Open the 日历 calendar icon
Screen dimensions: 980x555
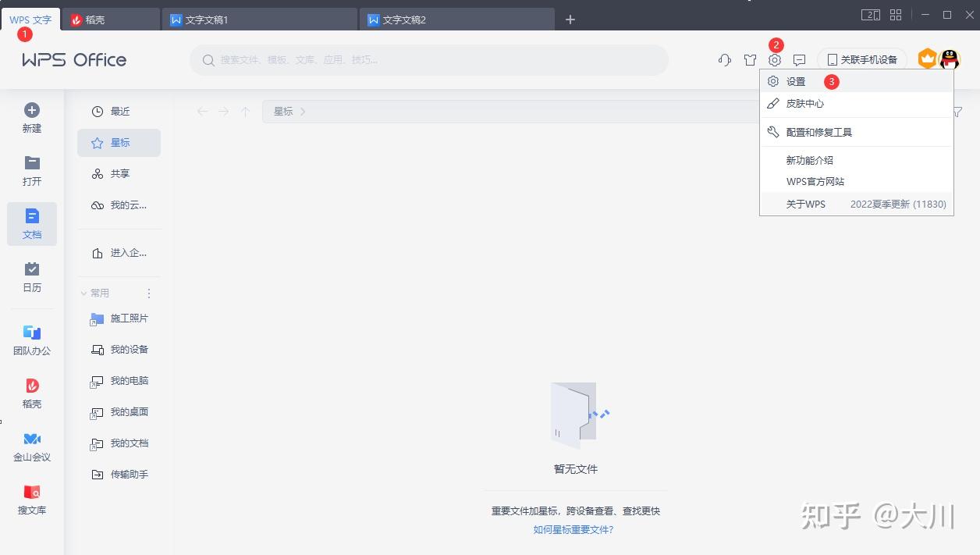(x=32, y=269)
